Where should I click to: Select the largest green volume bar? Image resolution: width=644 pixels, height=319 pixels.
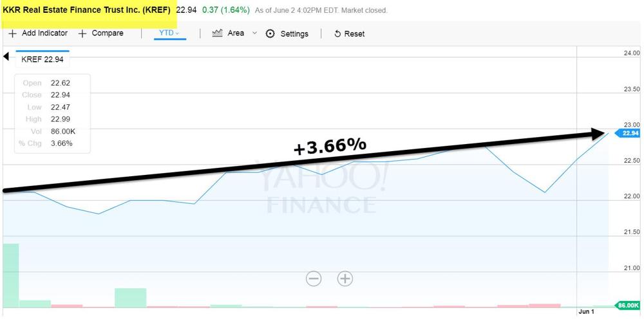[x=11, y=275]
